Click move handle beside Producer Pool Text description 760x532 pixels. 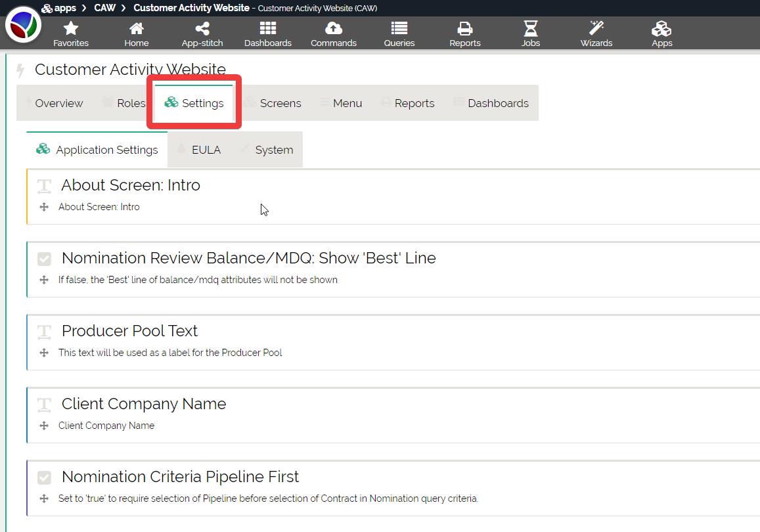[x=44, y=353]
